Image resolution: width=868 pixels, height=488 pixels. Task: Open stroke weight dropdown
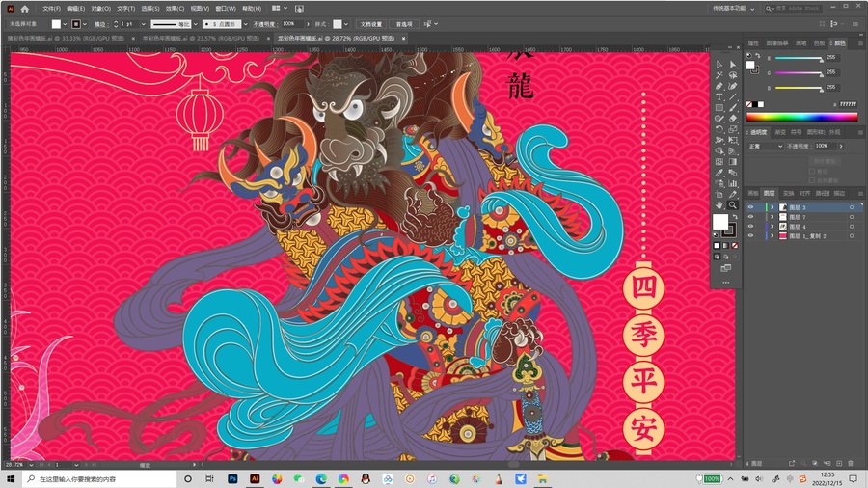(144, 24)
